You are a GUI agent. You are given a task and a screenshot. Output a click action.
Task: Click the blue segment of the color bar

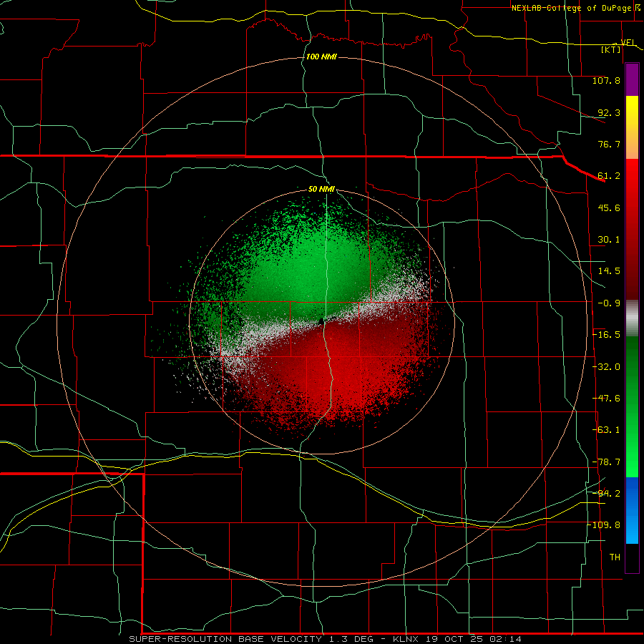pyautogui.click(x=632, y=510)
